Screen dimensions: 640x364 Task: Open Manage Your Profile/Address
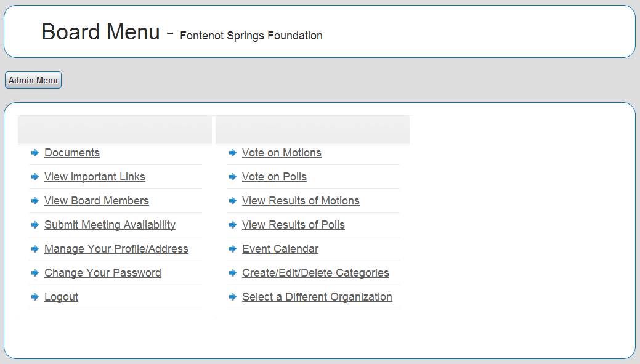point(116,249)
